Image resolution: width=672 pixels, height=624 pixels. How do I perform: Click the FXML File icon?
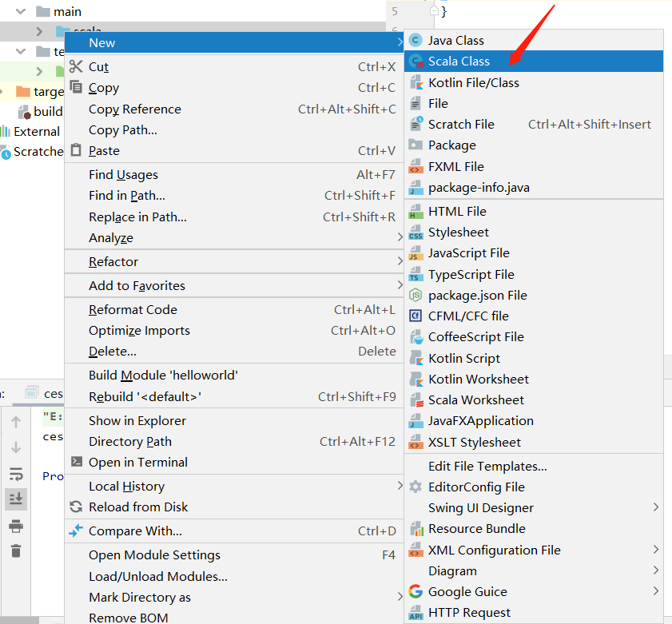[416, 166]
